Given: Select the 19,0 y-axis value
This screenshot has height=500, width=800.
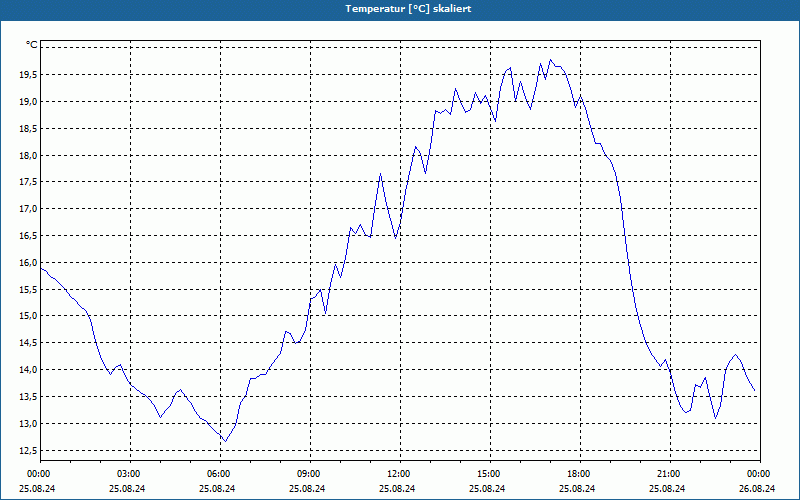Looking at the screenshot, I should tap(28, 102).
